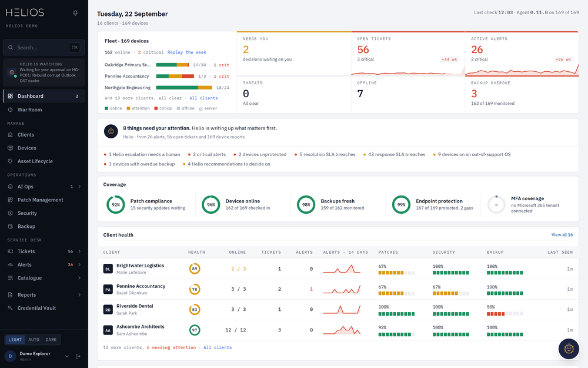Open the War Room icon
Image resolution: width=588 pixels, height=368 pixels.
10,110
